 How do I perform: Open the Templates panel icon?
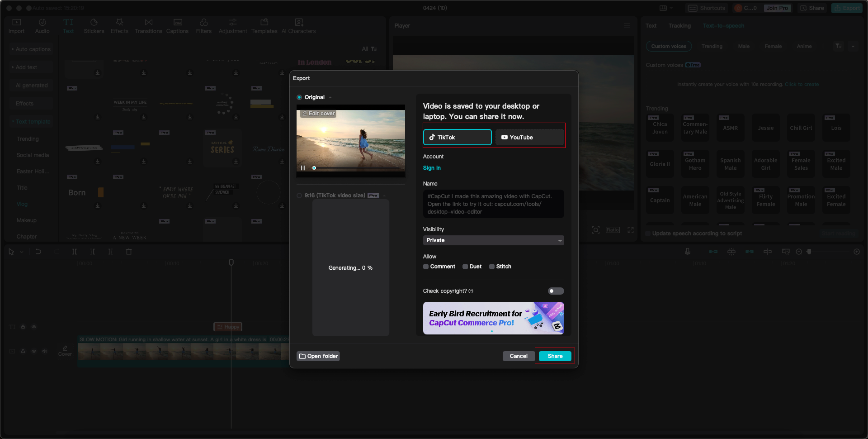pos(264,26)
